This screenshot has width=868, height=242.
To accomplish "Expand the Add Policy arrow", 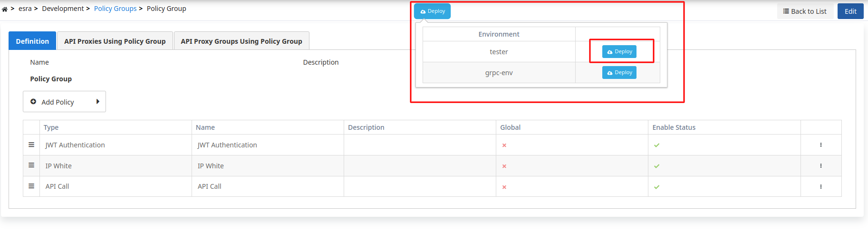I will pyautogui.click(x=97, y=102).
